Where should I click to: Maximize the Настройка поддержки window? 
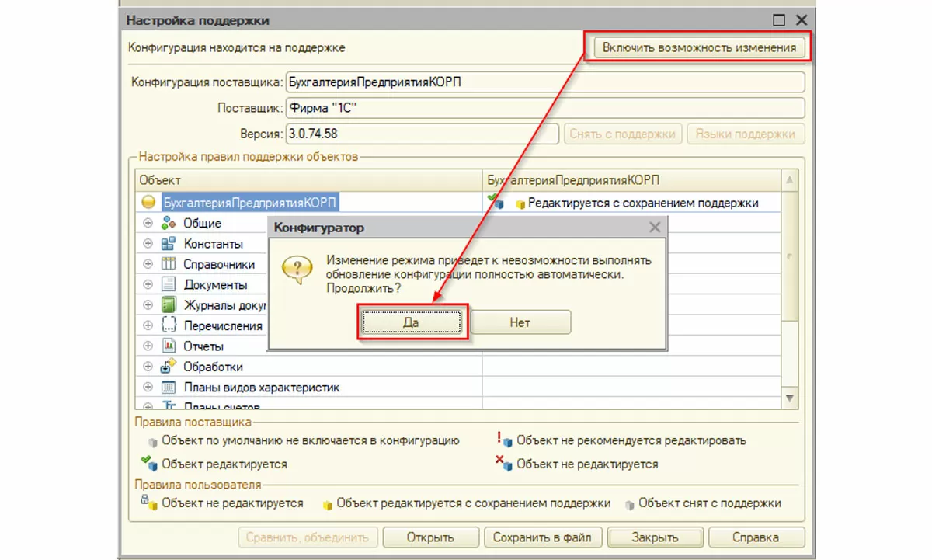778,20
